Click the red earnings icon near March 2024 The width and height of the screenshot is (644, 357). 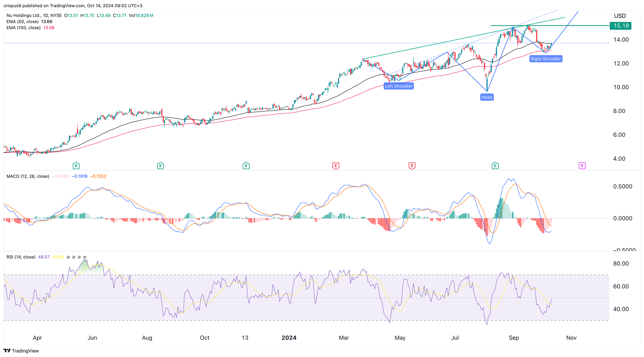[336, 165]
